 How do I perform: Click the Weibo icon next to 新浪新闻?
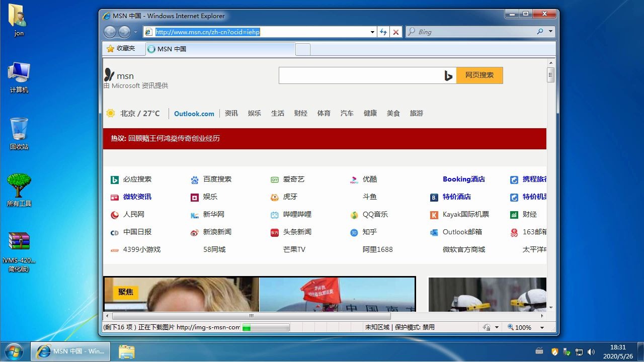point(195,232)
